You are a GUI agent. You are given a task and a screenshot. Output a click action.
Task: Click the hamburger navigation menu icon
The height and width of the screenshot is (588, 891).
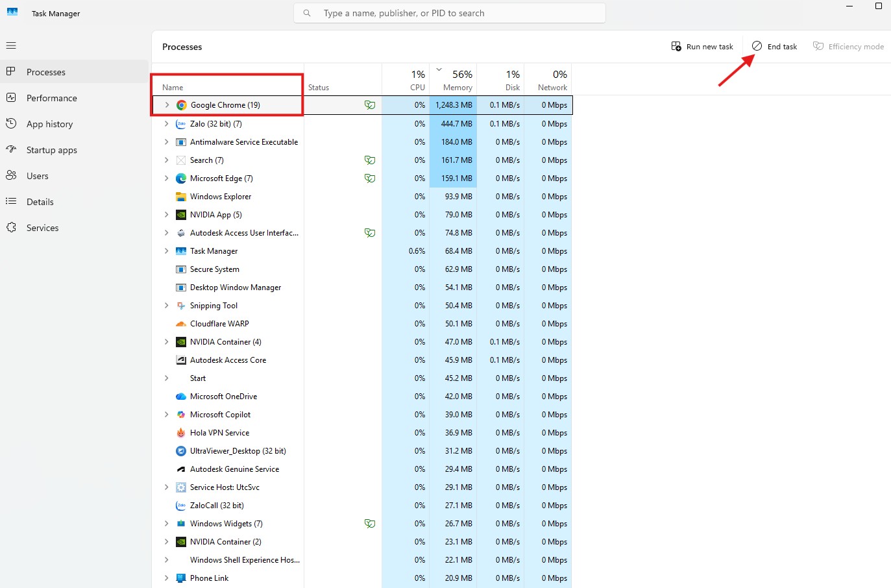(x=11, y=45)
